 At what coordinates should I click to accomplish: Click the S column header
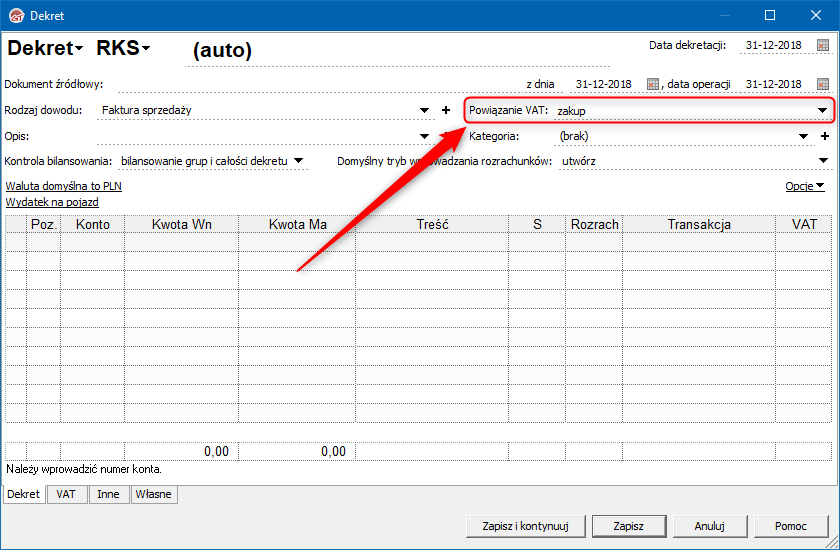[537, 224]
